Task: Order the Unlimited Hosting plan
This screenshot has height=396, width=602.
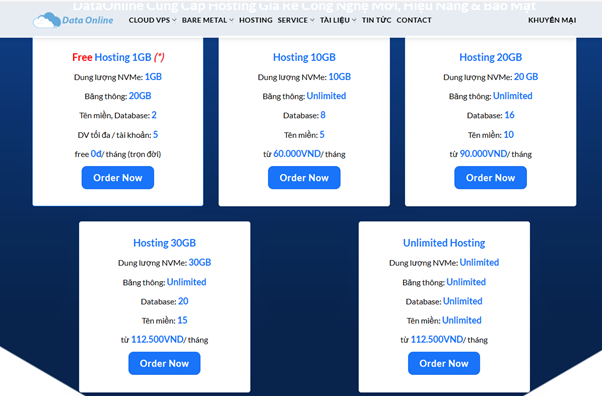Action: click(x=444, y=363)
